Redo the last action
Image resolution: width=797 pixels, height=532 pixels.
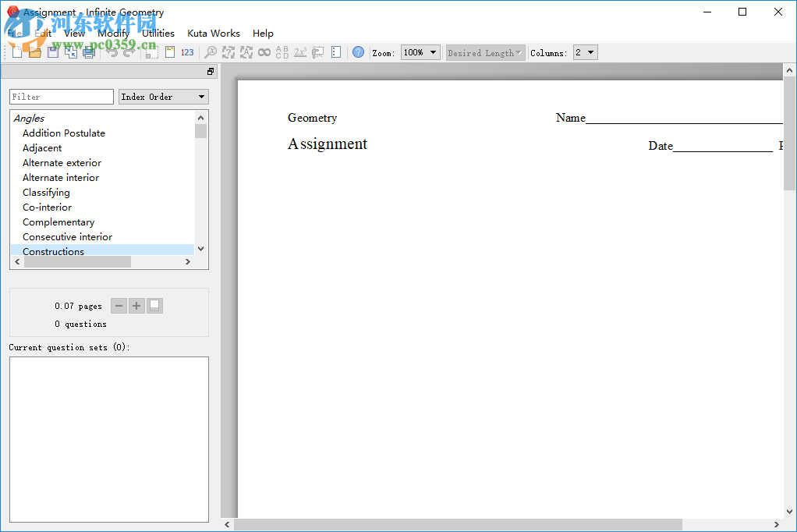(x=129, y=52)
